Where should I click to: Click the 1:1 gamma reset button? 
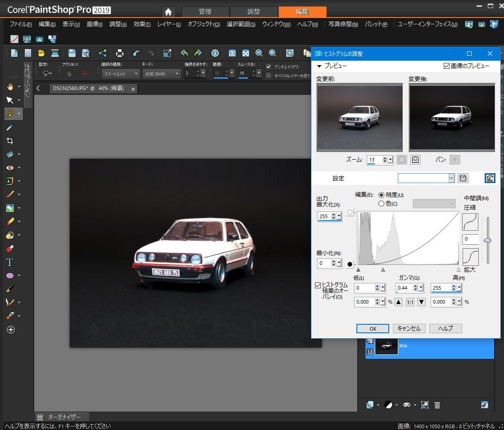tap(410, 302)
